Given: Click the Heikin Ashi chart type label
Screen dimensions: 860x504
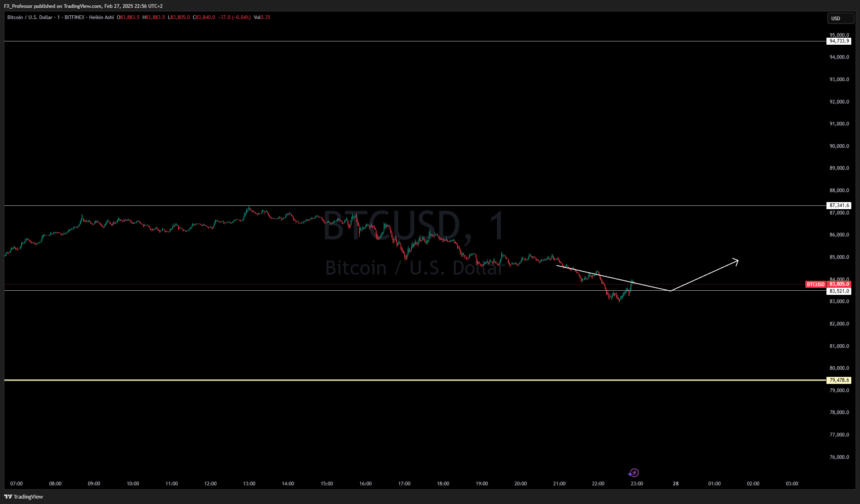Looking at the screenshot, I should tap(101, 17).
